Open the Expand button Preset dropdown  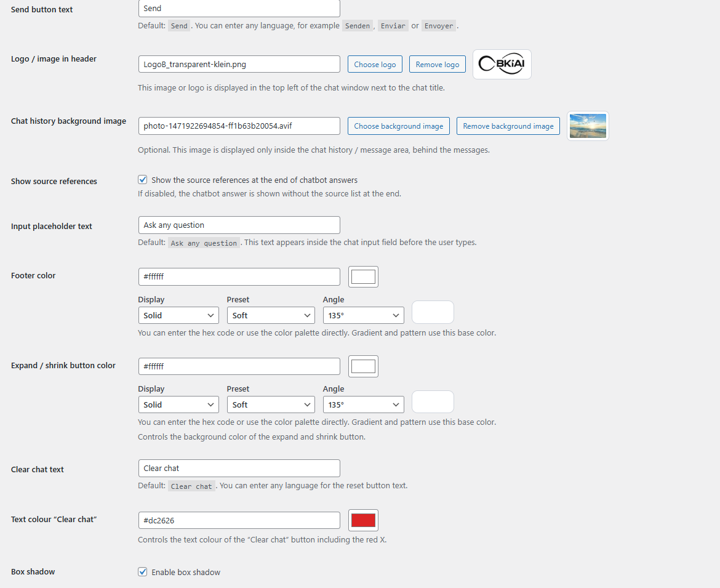pyautogui.click(x=271, y=404)
